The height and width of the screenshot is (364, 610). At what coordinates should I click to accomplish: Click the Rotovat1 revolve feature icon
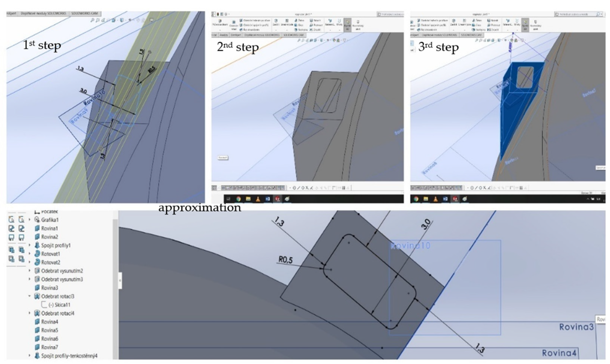[x=37, y=254]
